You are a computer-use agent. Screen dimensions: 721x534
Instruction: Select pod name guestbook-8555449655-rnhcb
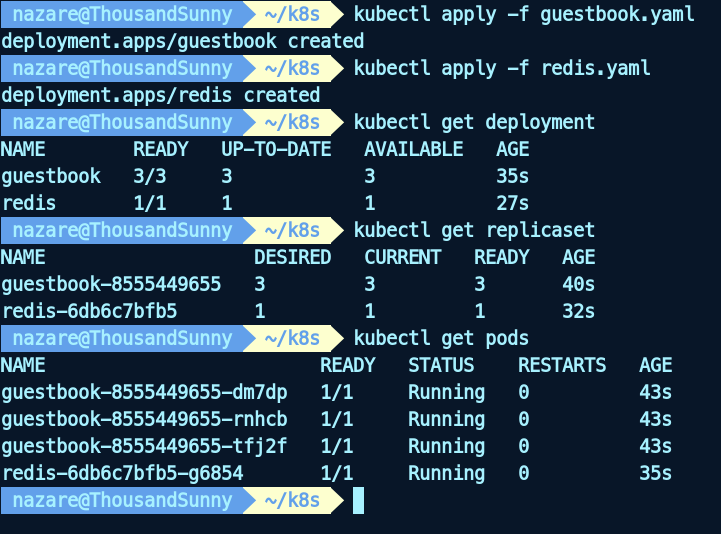point(145,419)
